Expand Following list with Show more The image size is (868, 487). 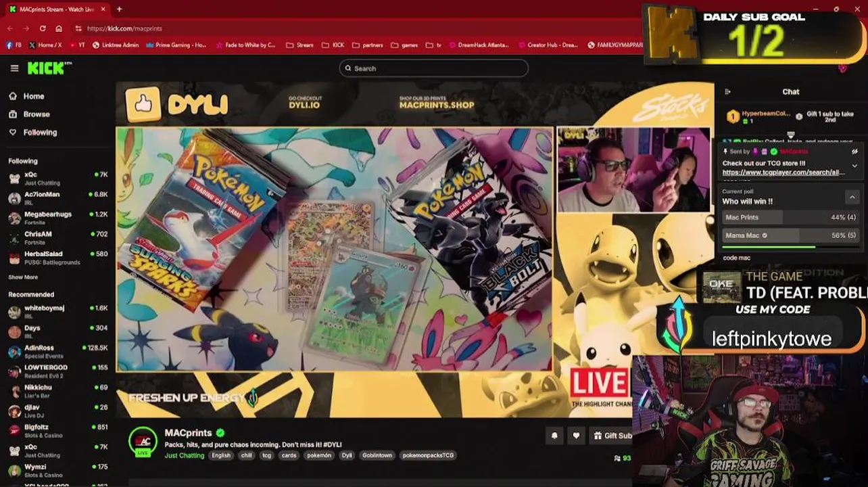[x=23, y=277]
